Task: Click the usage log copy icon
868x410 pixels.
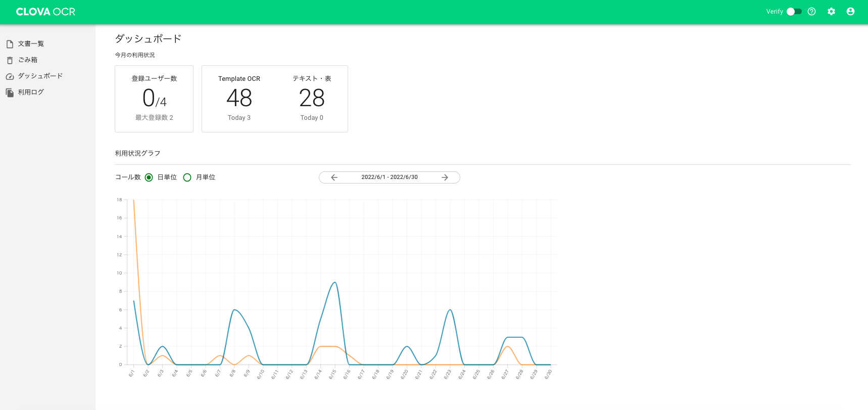Action: pyautogui.click(x=10, y=93)
